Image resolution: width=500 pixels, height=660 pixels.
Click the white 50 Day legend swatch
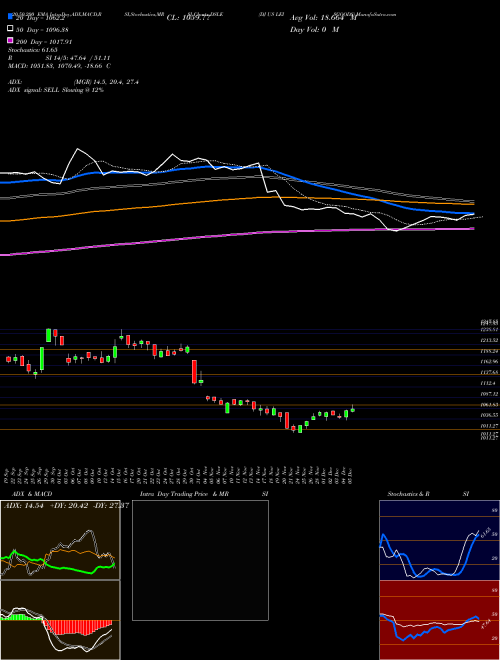pyautogui.click(x=10, y=29)
